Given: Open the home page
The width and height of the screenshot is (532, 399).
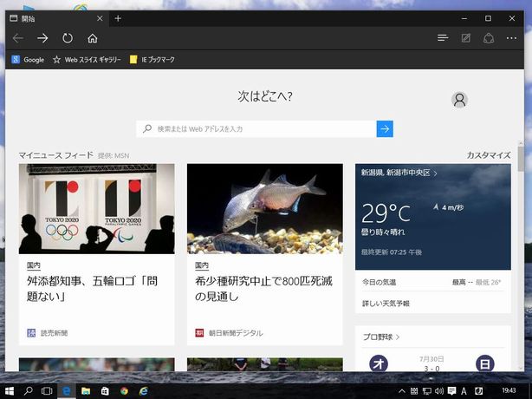Looking at the screenshot, I should coord(93,38).
